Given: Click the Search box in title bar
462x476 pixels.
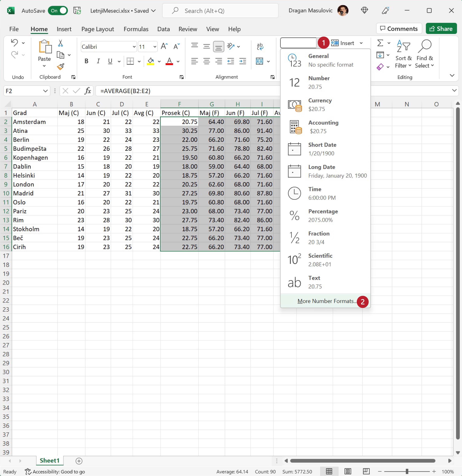Looking at the screenshot, I should [x=220, y=11].
